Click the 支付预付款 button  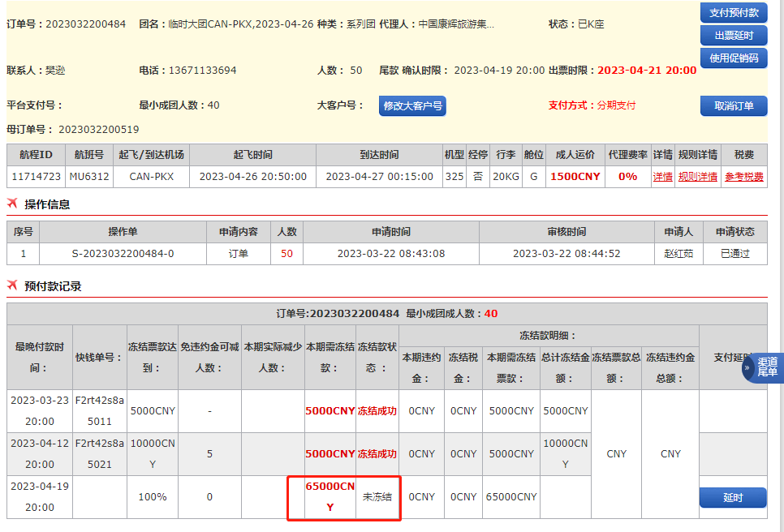[x=734, y=13]
